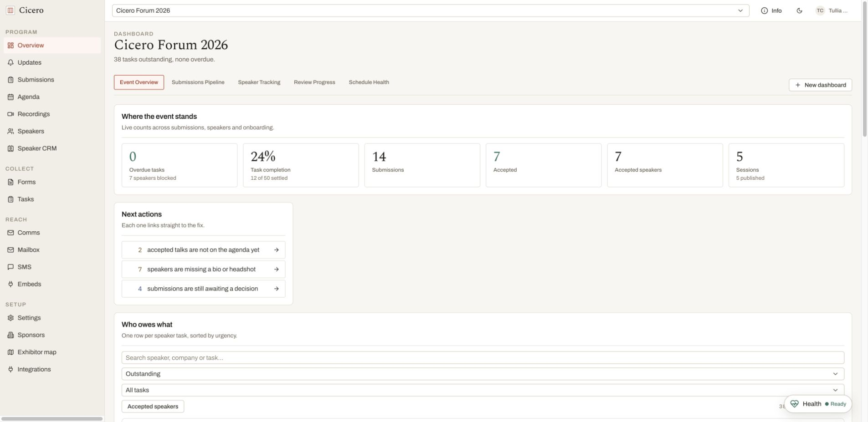Open Overview in the sidebar

click(52, 46)
